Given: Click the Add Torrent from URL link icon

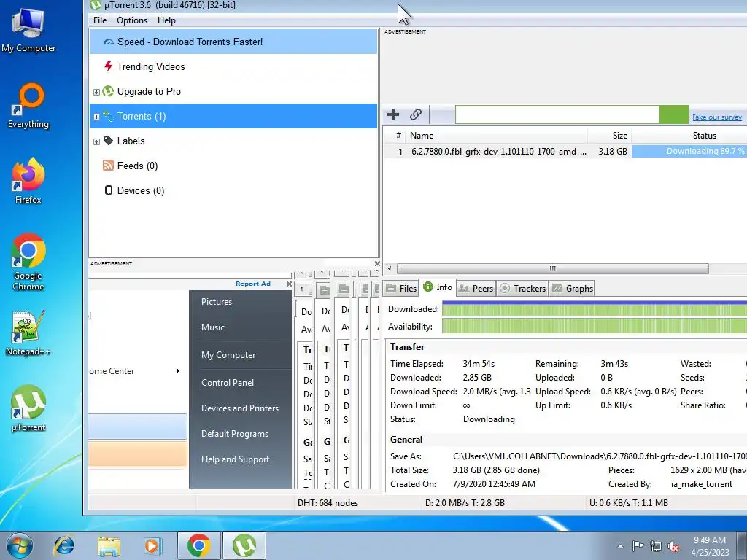Looking at the screenshot, I should coord(415,114).
